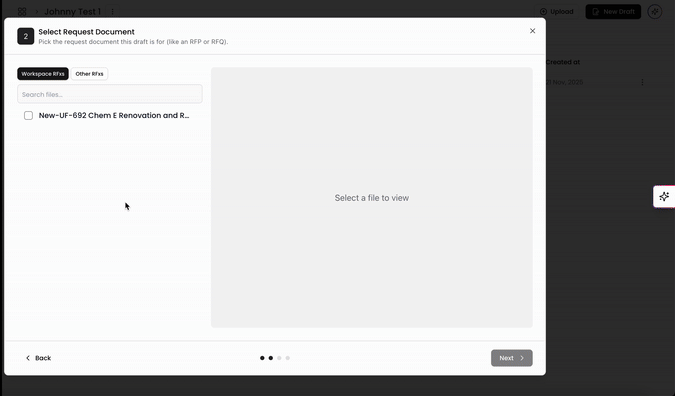The image size is (675, 396).
Task: Check the New-UF-692 Chem E Renovation checkbox
Action: click(28, 115)
